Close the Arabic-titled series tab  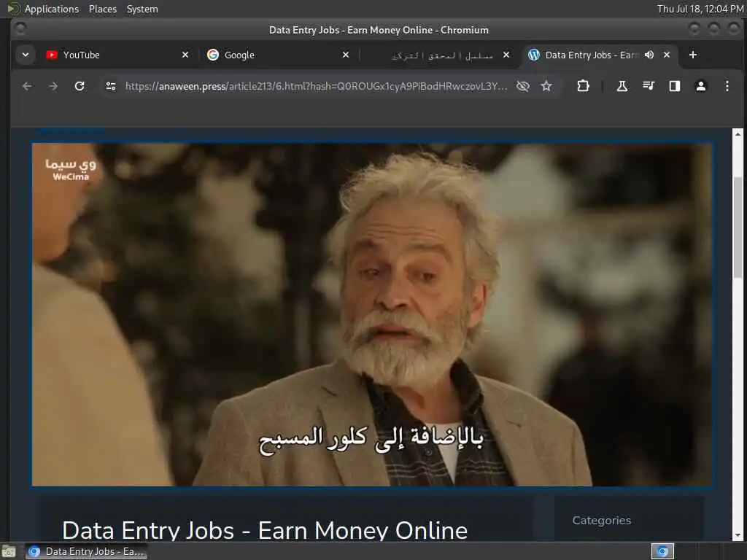[x=506, y=55]
